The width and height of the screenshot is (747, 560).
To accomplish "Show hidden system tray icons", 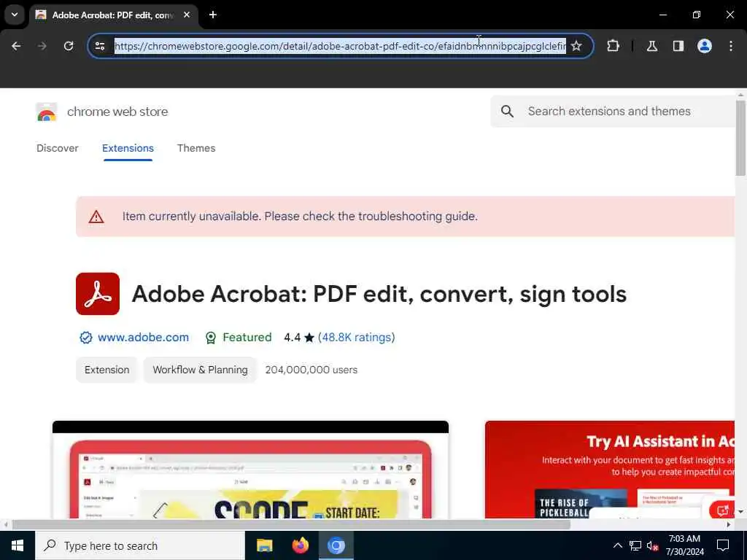I will [617, 545].
